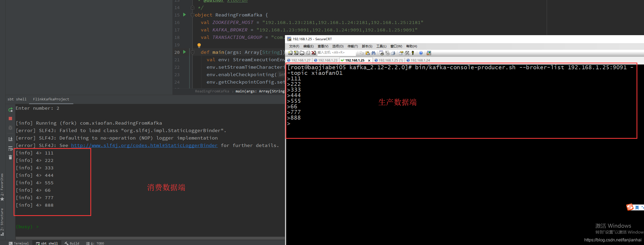Open the 传输(T) menu
The width and height of the screenshot is (644, 245).
[x=353, y=46]
